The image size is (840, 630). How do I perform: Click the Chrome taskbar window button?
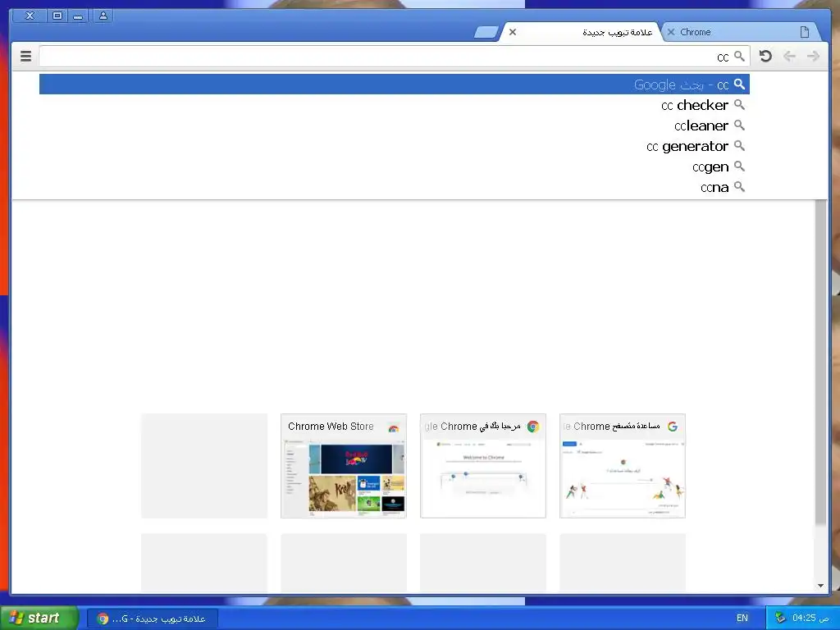coord(153,619)
